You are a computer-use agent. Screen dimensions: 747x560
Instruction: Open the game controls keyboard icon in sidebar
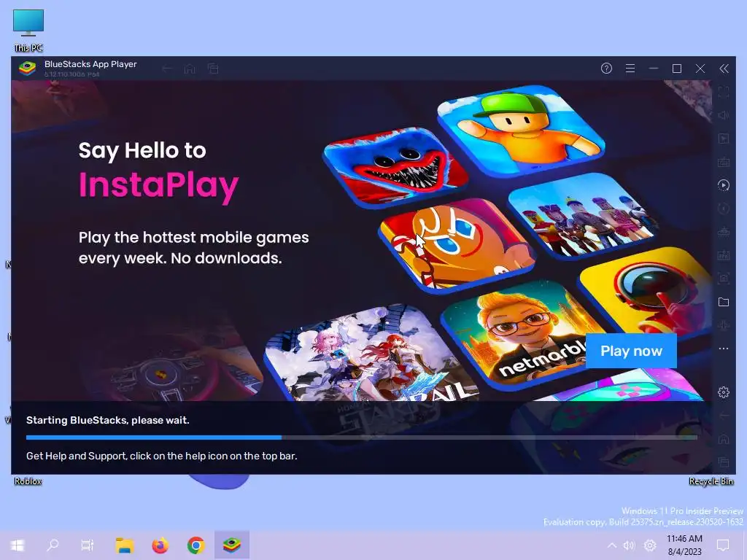(723, 162)
